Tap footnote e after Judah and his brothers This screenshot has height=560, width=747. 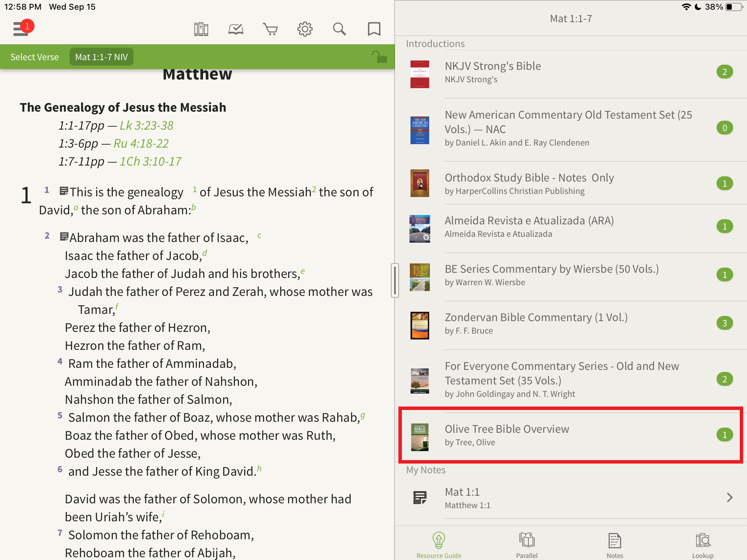(x=303, y=271)
